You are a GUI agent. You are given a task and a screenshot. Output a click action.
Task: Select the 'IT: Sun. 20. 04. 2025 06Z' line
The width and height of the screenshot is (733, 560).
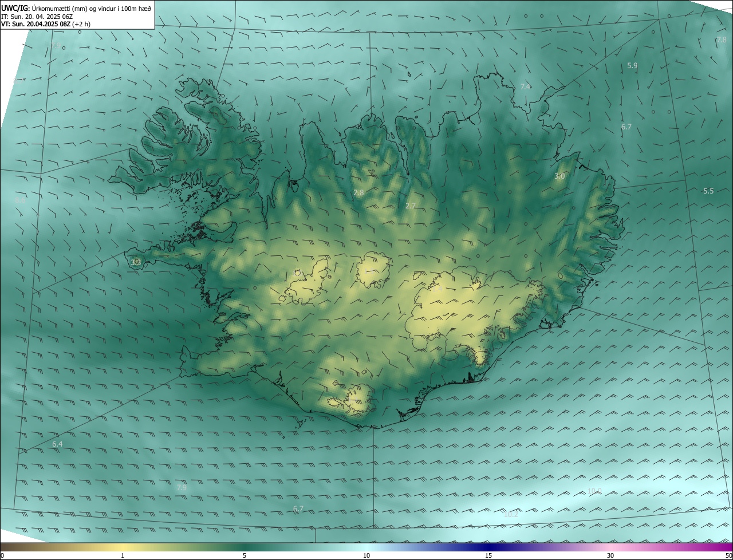coord(37,17)
